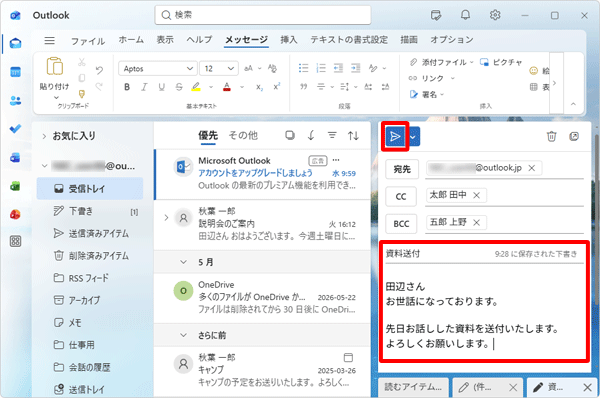Discard draft with the trash icon

[551, 136]
